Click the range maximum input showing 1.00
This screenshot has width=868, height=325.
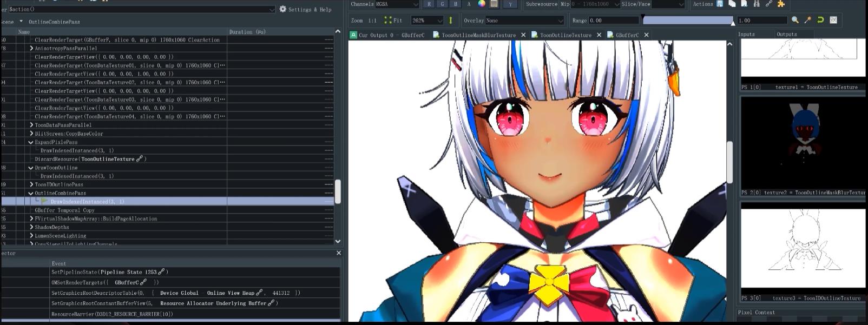point(762,21)
